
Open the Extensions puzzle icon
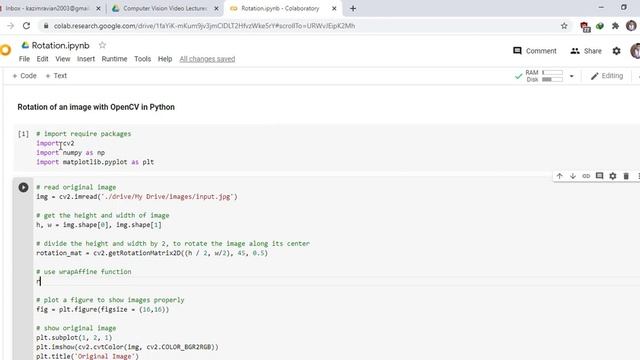click(x=615, y=26)
